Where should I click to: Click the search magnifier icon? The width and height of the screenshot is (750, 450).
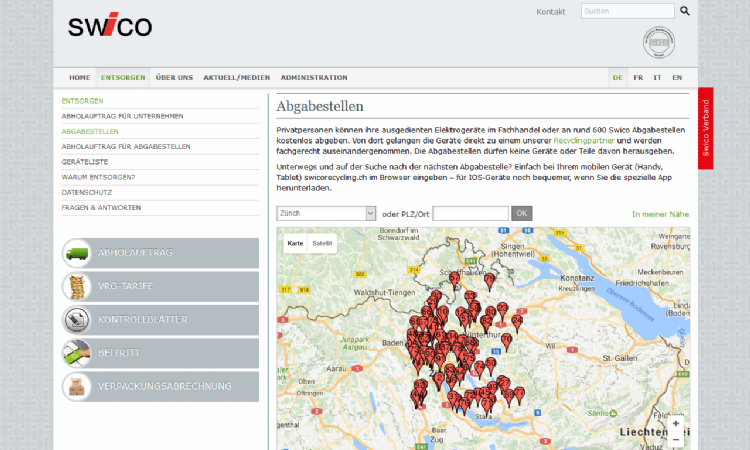coord(685,11)
